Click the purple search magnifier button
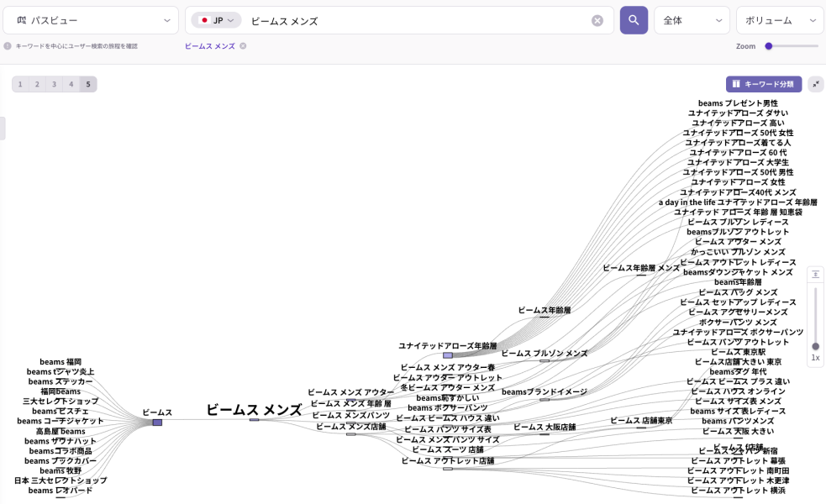Image resolution: width=826 pixels, height=504 pixels. [x=634, y=20]
